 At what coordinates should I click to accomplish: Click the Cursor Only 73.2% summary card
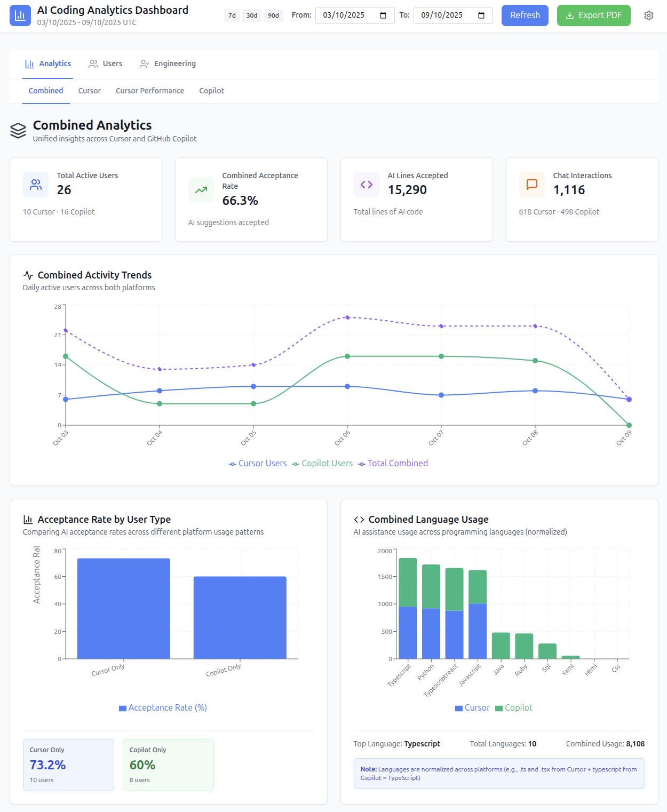click(68, 765)
